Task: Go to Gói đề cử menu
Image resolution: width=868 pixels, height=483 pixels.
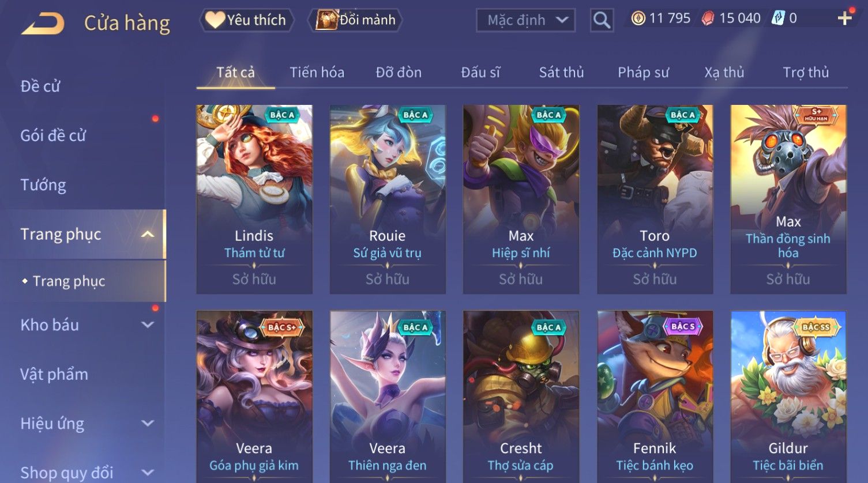Action: pyautogui.click(x=53, y=135)
